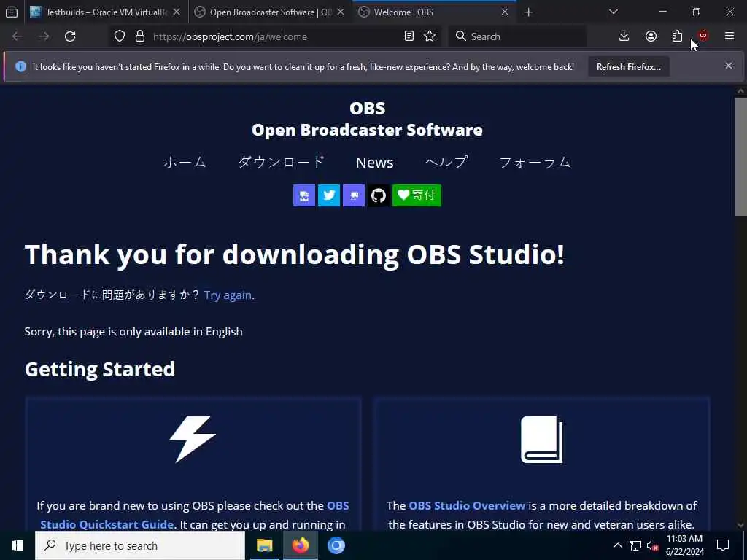The height and width of the screenshot is (560, 747).
Task: Open the News navigation menu item
Action: 374,163
